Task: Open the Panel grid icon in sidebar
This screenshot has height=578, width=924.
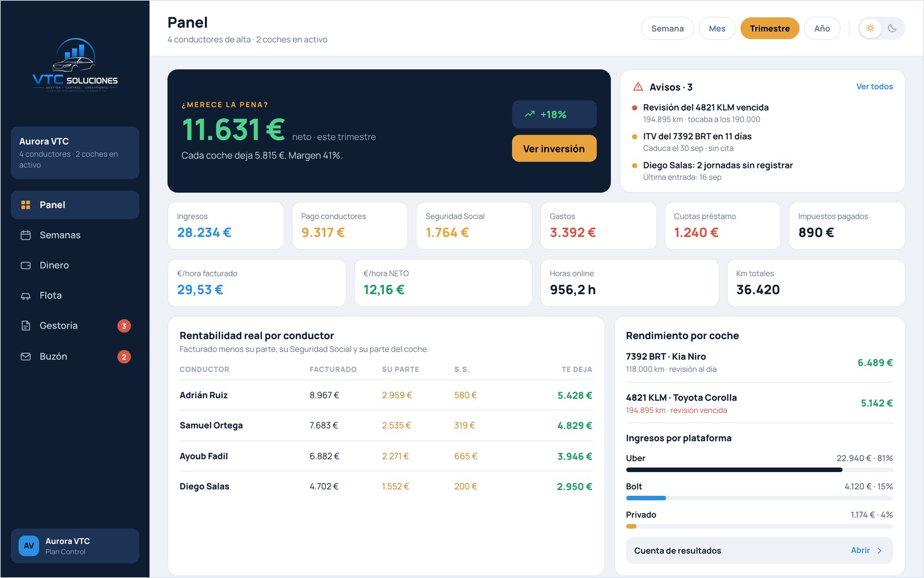Action: pyautogui.click(x=26, y=205)
